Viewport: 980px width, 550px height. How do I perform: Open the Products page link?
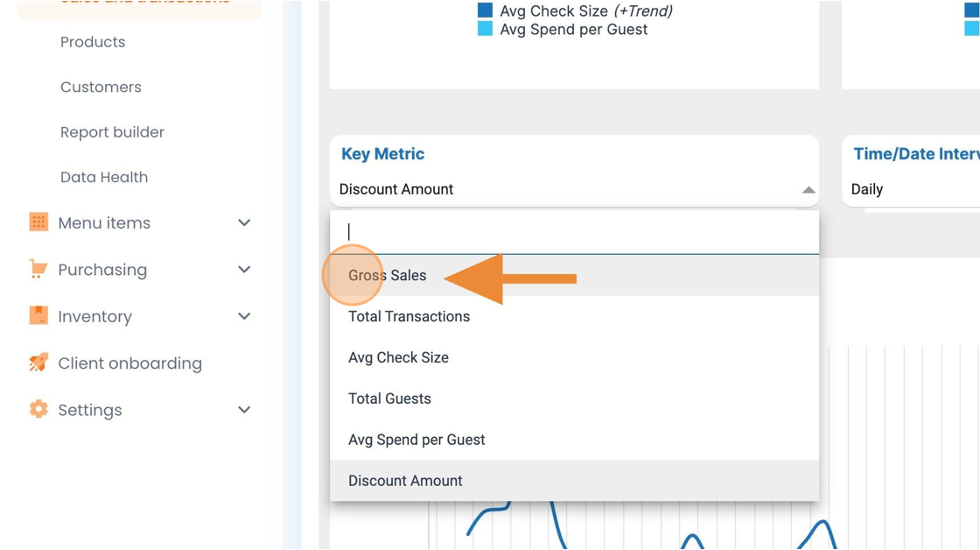pos(93,42)
